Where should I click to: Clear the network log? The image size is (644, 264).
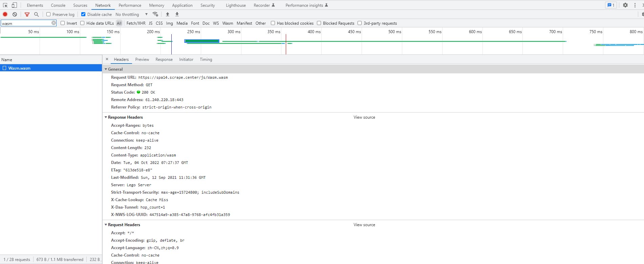click(15, 14)
